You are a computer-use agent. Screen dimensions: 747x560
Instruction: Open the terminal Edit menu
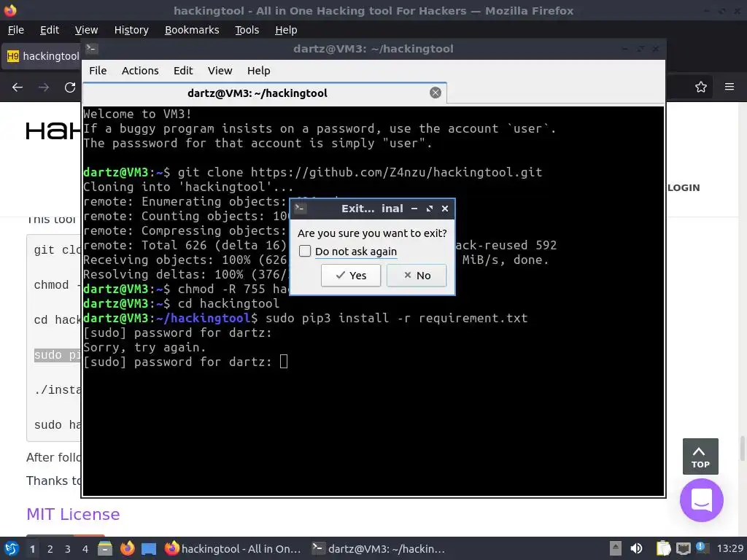coord(183,71)
